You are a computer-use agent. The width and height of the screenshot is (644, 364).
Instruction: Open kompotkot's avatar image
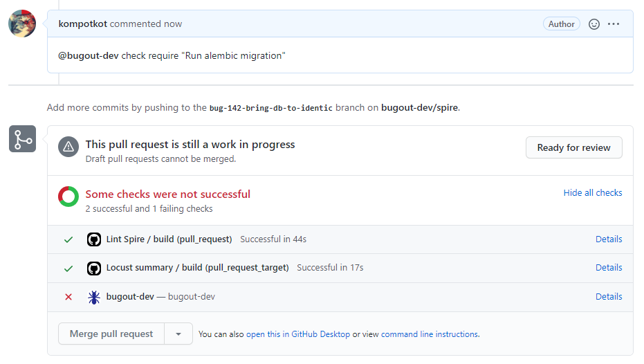click(x=22, y=24)
